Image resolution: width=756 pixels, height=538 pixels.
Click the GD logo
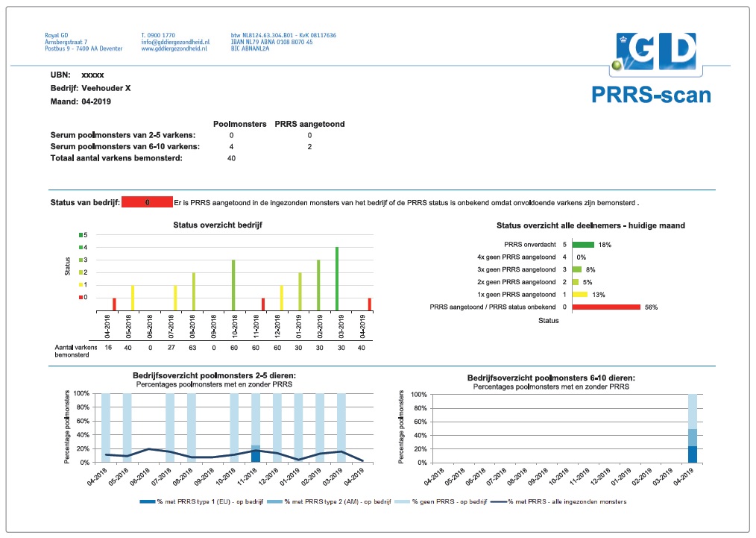pyautogui.click(x=657, y=52)
